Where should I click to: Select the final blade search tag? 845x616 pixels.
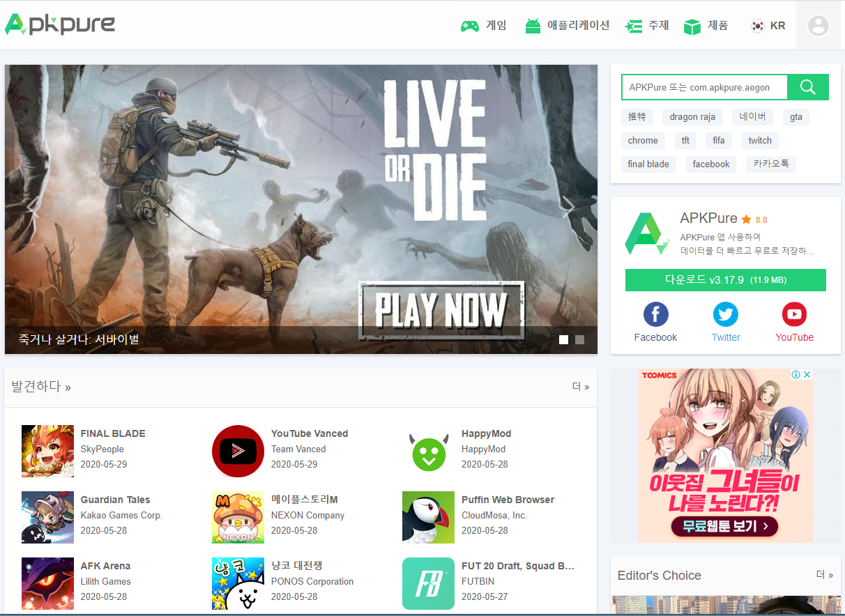(x=648, y=164)
